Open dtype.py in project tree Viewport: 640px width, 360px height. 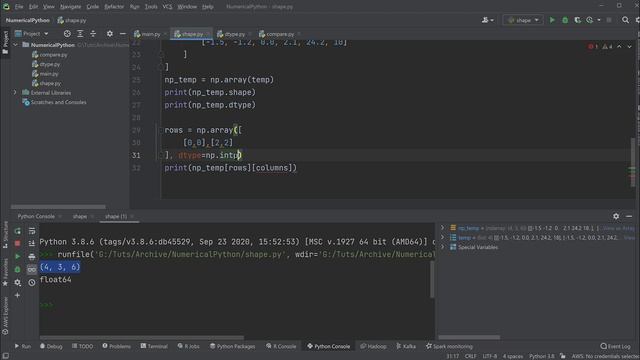(x=50, y=64)
